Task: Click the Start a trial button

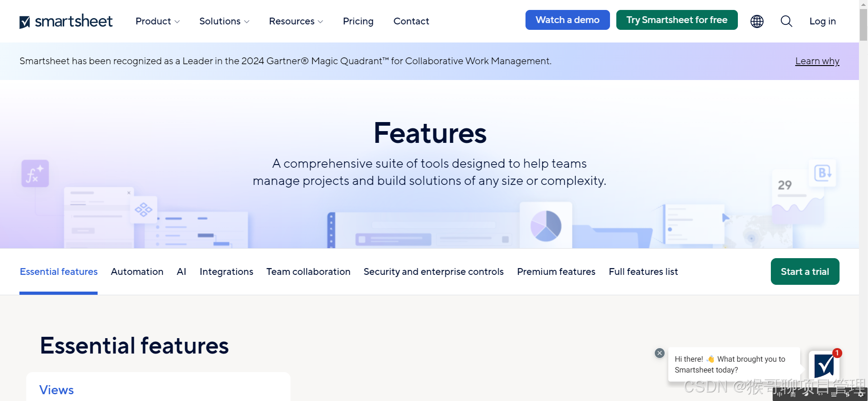Action: coord(805,272)
